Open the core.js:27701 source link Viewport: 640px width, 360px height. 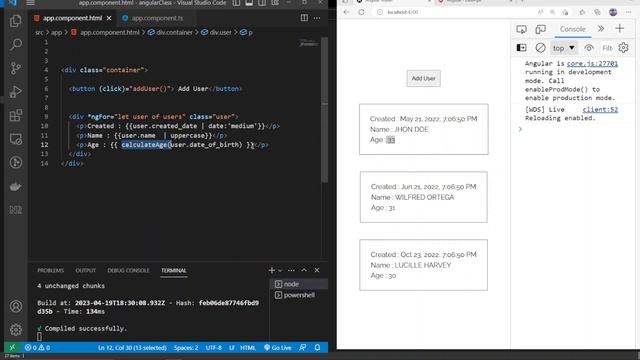pyautogui.click(x=592, y=64)
